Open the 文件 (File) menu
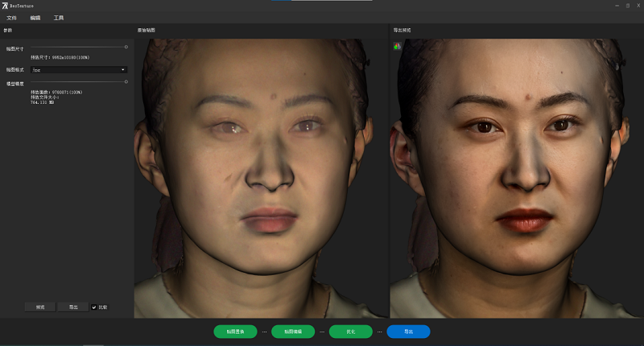The height and width of the screenshot is (346, 644). coord(11,17)
